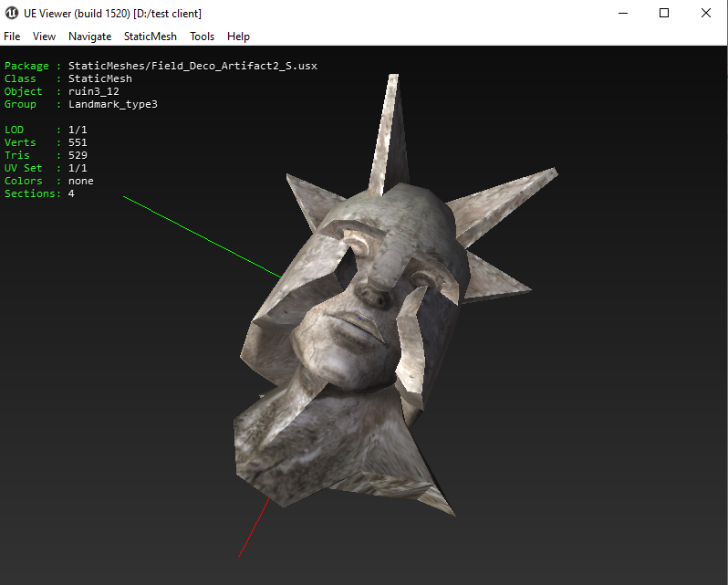728x585 pixels.
Task: Click the statue head's nose
Action: 372,292
